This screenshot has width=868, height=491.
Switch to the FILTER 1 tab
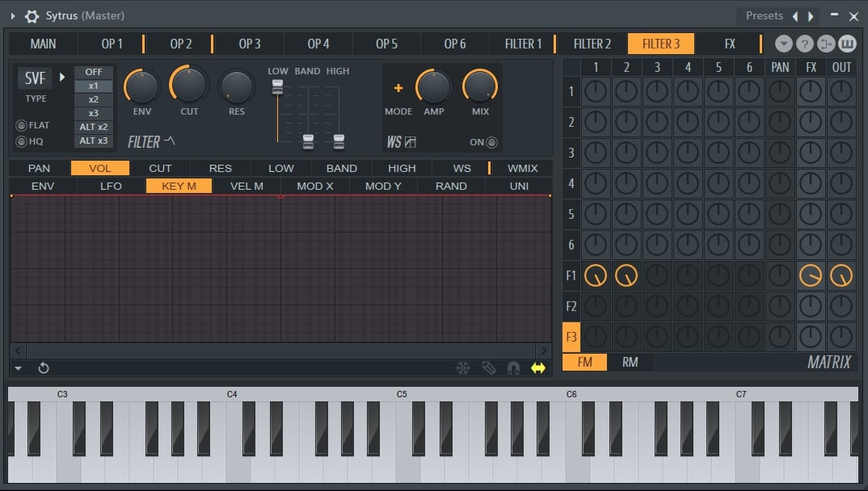525,43
